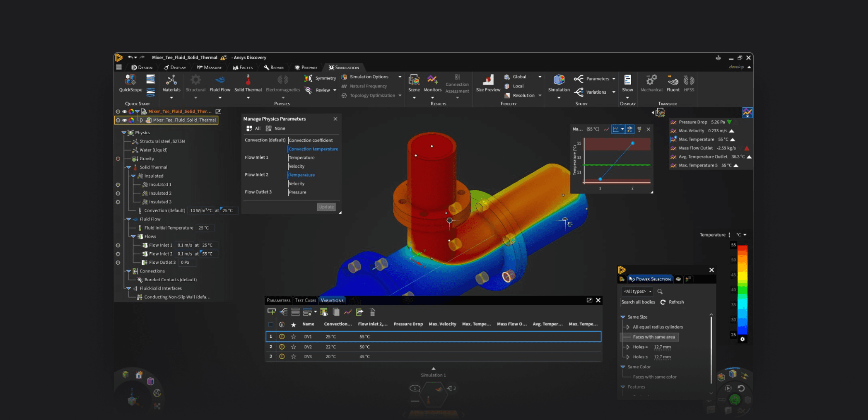The height and width of the screenshot is (420, 868).
Task: Collapse the Solid Thermal tree node
Action: click(x=128, y=167)
